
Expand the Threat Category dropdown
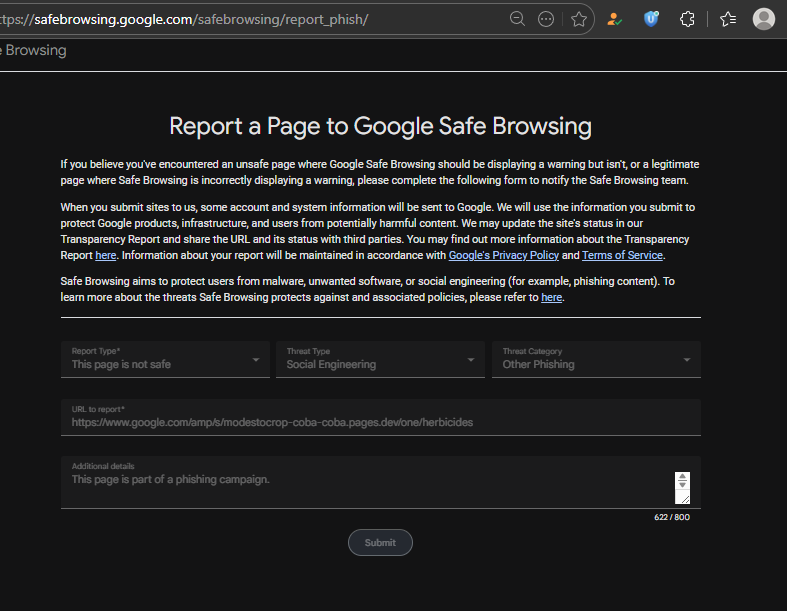[596, 359]
